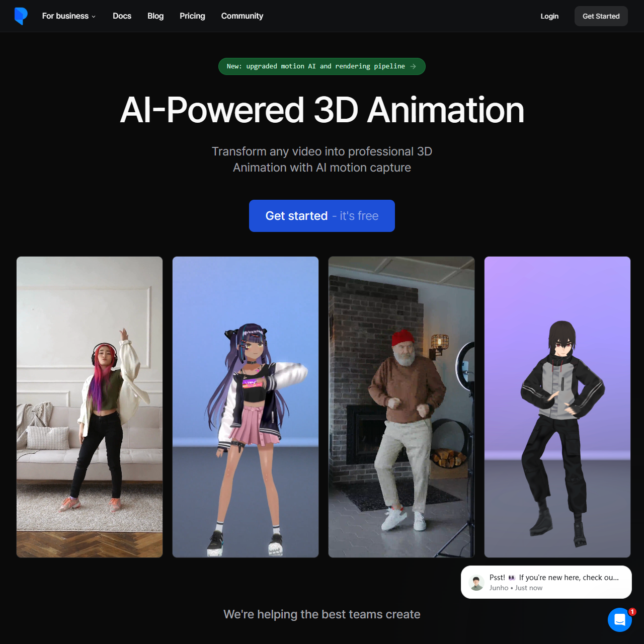Click the blue company logo

pyautogui.click(x=21, y=16)
